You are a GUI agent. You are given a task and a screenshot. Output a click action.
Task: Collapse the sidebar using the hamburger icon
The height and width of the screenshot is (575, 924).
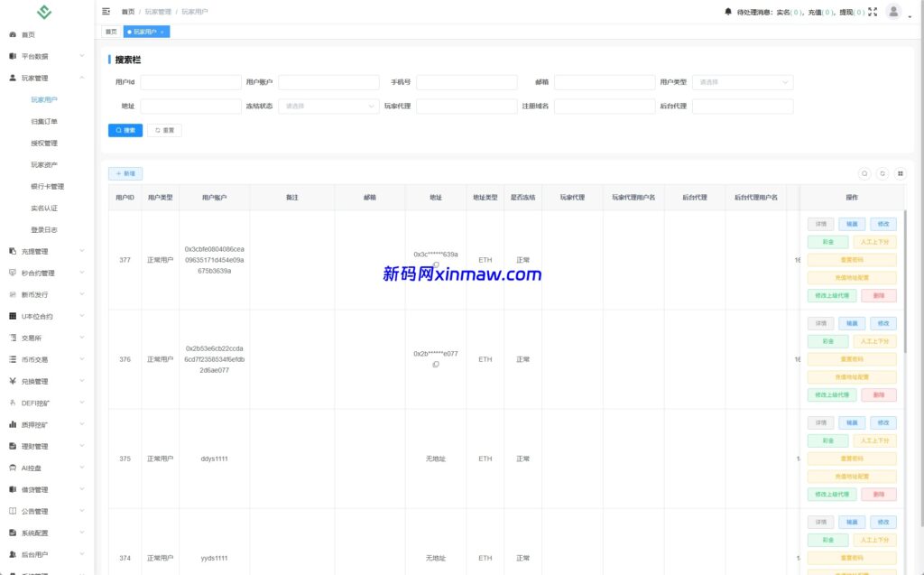106,12
